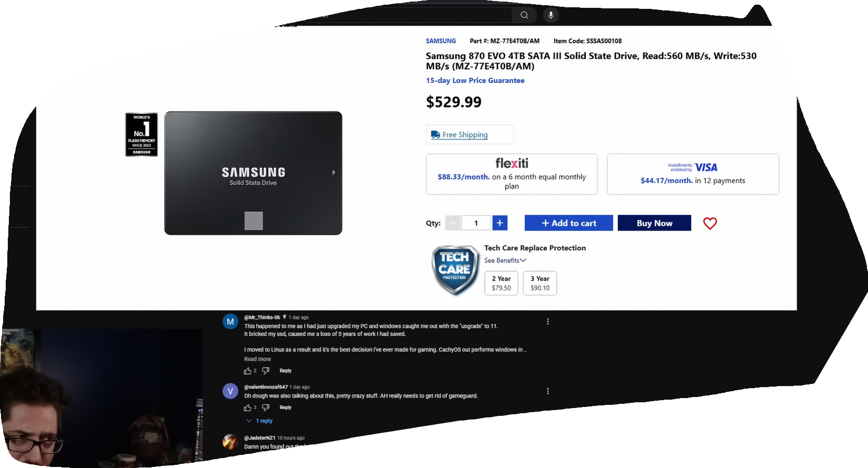
Task: Click the search magnifier icon
Action: pyautogui.click(x=524, y=15)
